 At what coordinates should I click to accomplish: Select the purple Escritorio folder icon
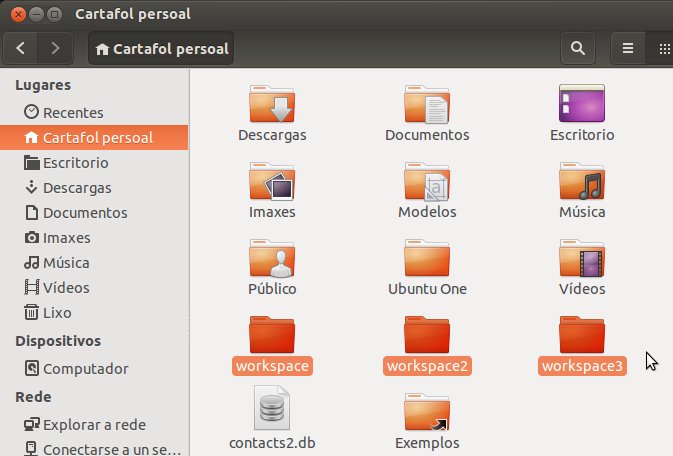click(582, 103)
